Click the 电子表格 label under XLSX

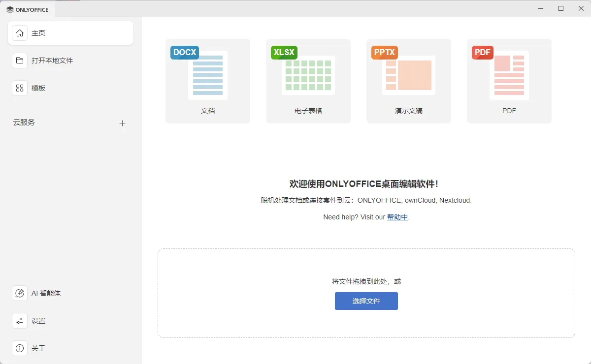click(308, 111)
